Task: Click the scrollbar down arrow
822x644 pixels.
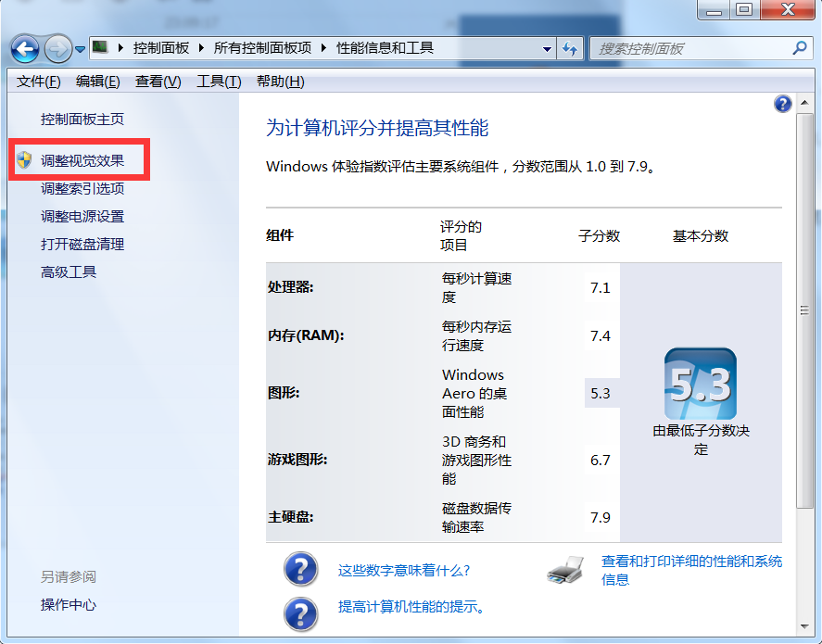Action: pos(804,626)
